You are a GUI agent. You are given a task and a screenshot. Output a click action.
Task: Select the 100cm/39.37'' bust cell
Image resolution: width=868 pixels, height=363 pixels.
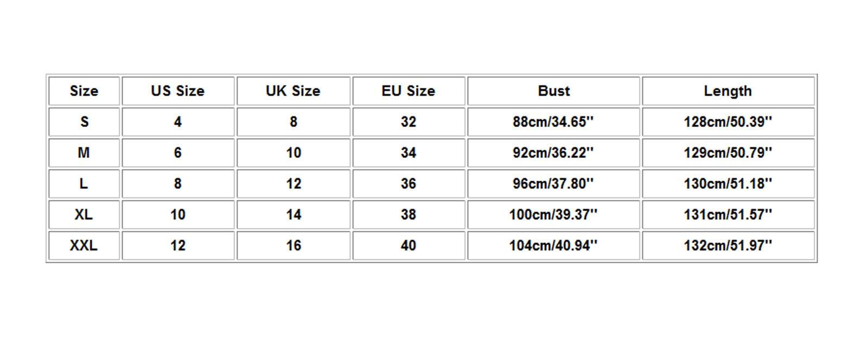pos(553,214)
